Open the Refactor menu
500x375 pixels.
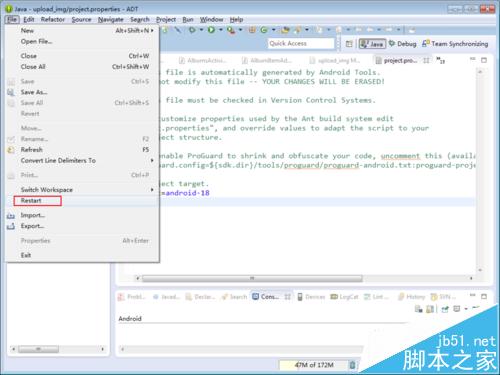click(x=53, y=19)
